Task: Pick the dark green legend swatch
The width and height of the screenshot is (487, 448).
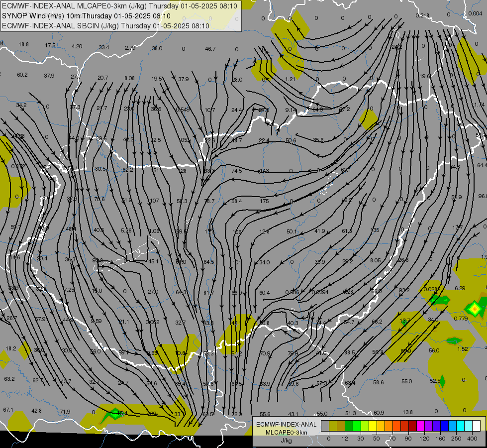Action: [x=349, y=426]
